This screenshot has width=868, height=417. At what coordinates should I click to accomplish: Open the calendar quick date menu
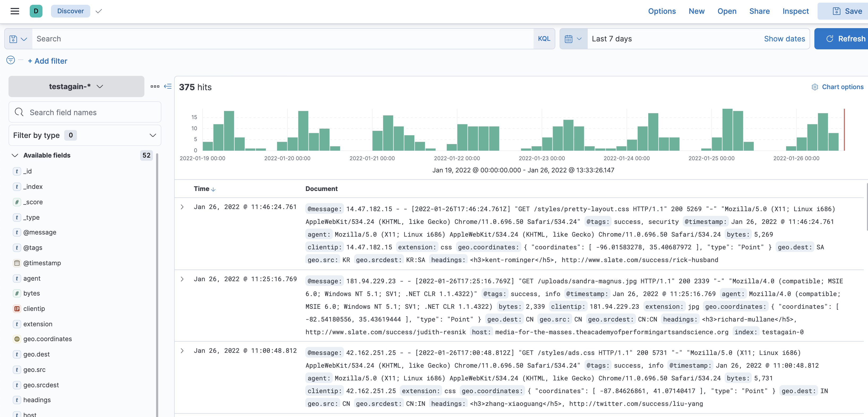[573, 39]
